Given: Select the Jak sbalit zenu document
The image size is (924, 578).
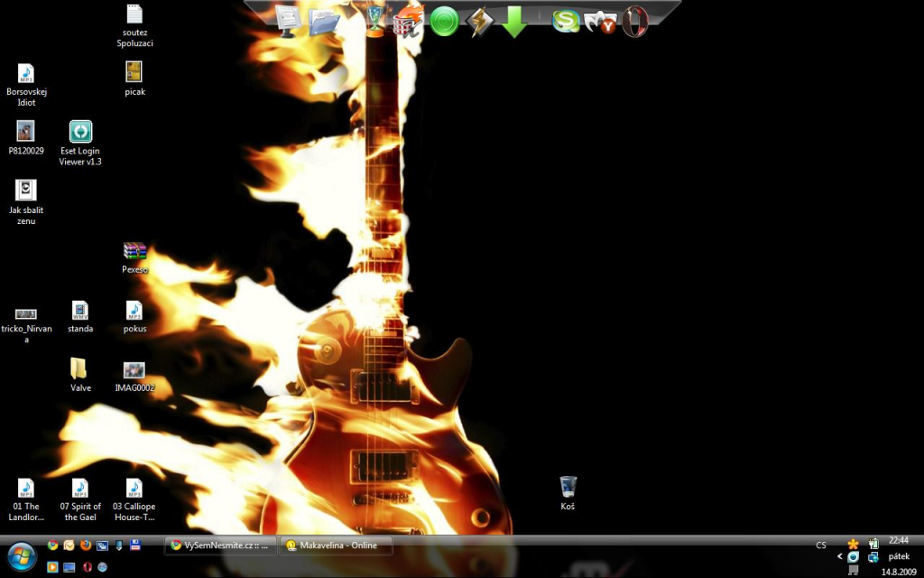Looking at the screenshot, I should click(26, 203).
